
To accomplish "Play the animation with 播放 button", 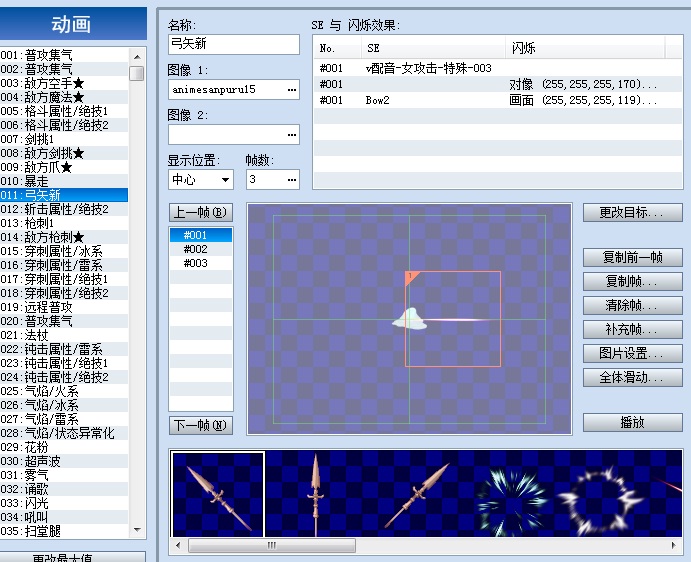I will 633,422.
